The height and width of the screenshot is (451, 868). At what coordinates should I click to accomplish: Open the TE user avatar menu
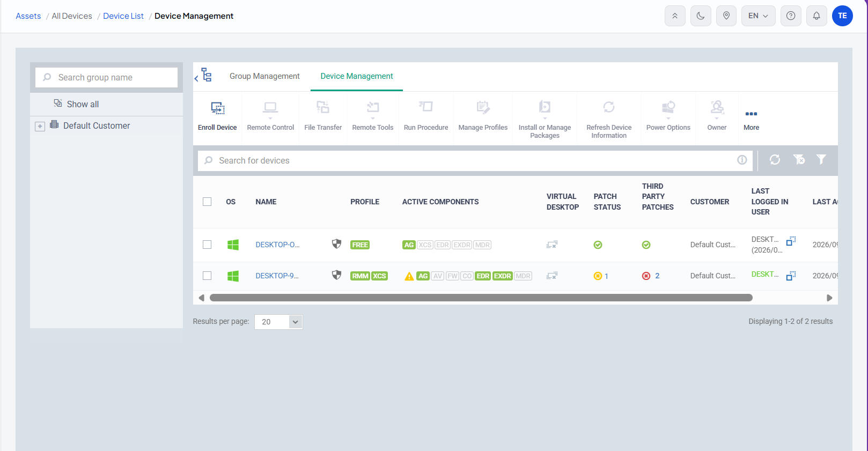842,16
